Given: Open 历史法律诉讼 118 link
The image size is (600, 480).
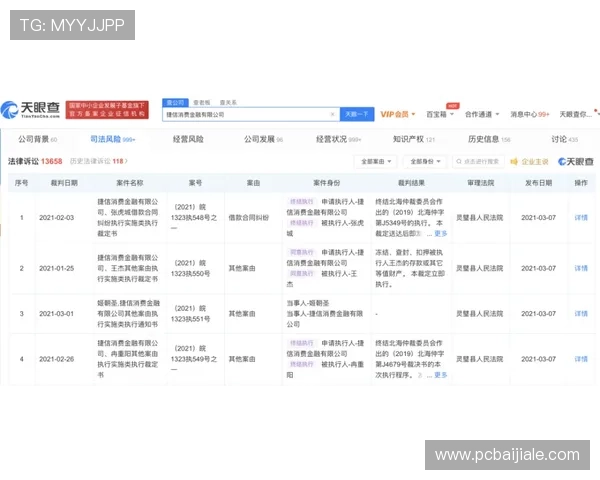Looking at the screenshot, I should pyautogui.click(x=99, y=161).
